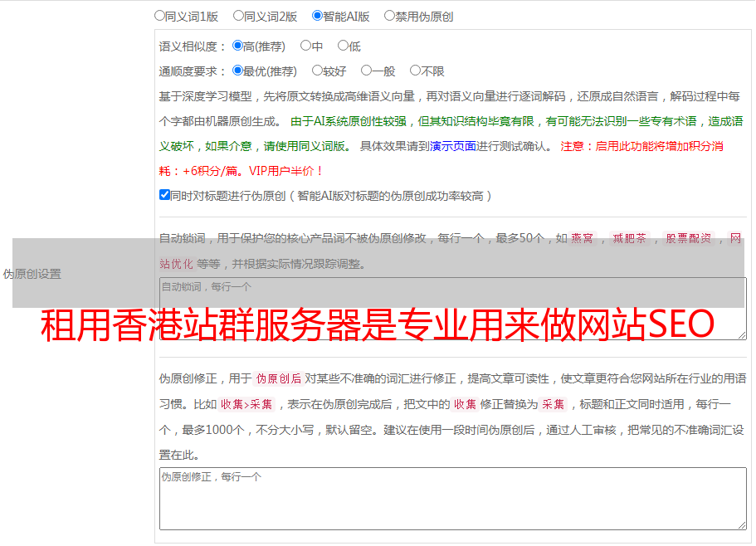The image size is (756, 546).
Task: Select the 同义词2版 radio option
Action: [x=239, y=16]
